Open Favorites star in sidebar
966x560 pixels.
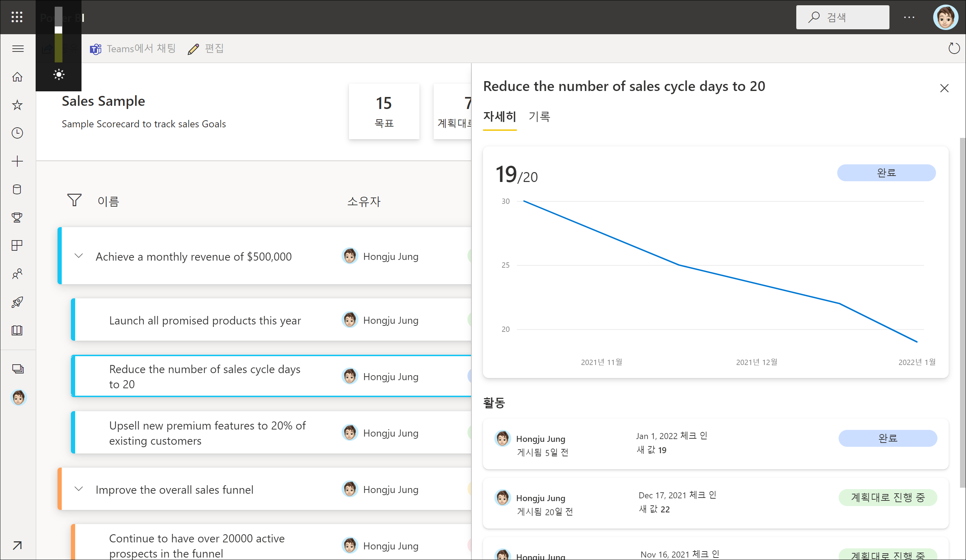[17, 105]
